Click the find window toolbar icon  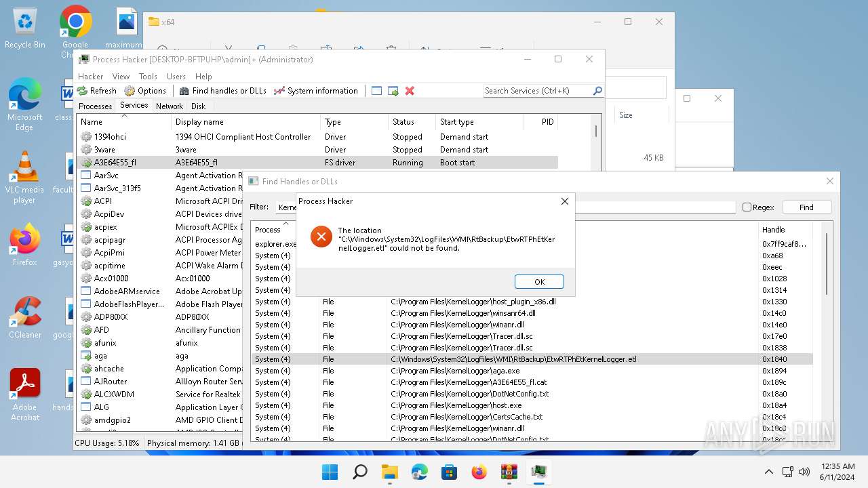tap(376, 91)
